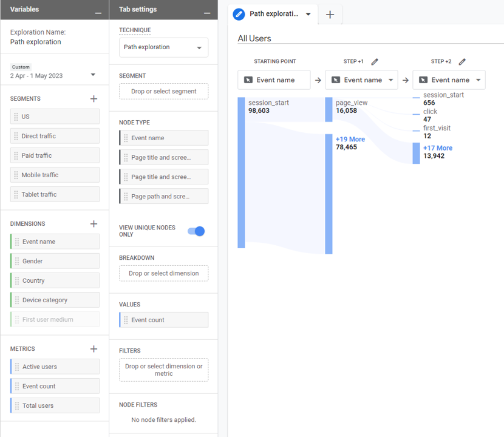
Task: Click the Drop or select segment field
Action: coord(163,91)
